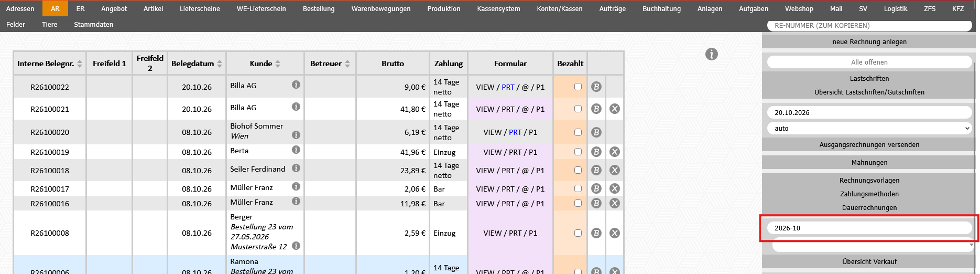The height and width of the screenshot is (274, 980).
Task: Mark invoice R26100022 as paid
Action: point(578,87)
